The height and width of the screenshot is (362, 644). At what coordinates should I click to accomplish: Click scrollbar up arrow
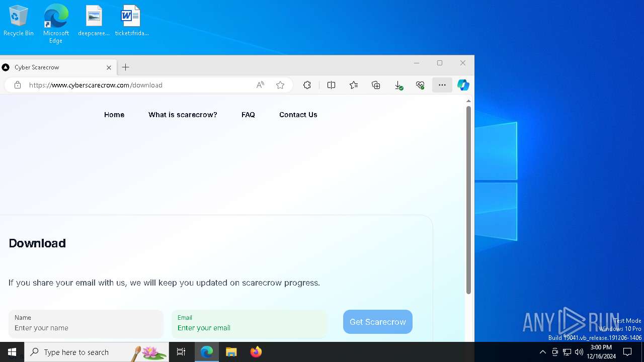click(468, 101)
